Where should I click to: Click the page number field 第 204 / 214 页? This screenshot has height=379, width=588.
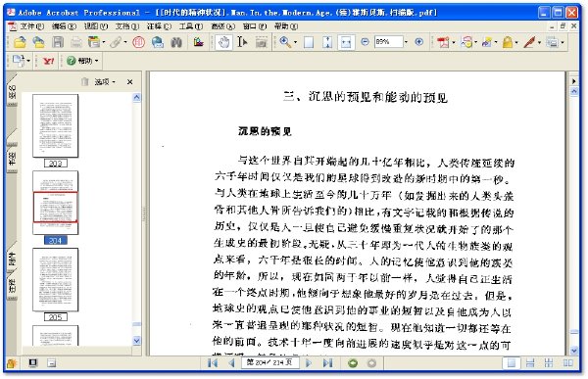[270, 362]
